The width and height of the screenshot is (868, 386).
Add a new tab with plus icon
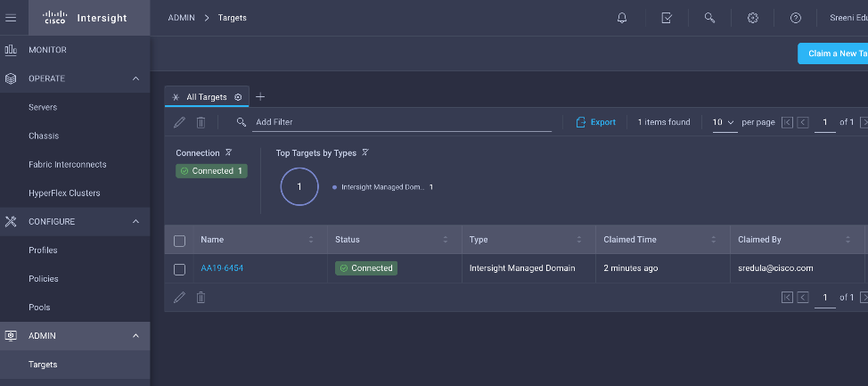tap(260, 97)
